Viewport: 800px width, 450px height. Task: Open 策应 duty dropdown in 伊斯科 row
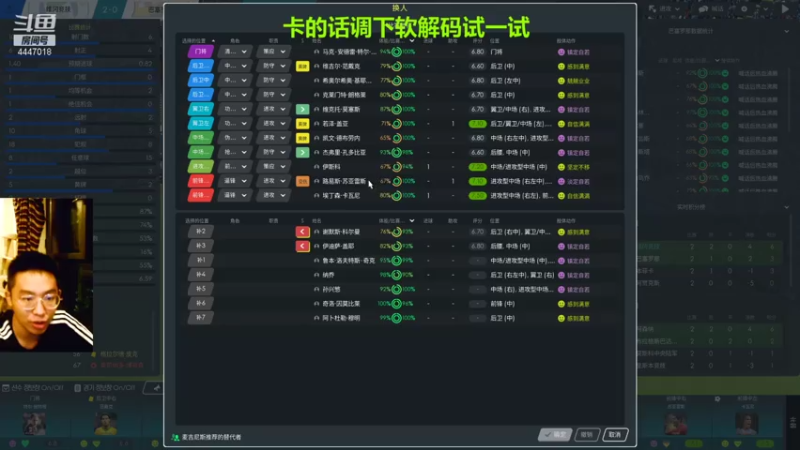click(x=273, y=166)
